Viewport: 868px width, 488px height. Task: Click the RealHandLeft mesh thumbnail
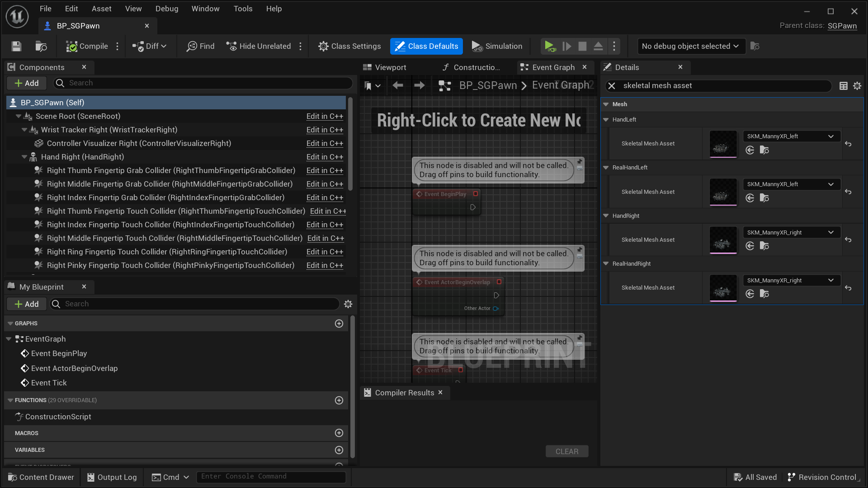pos(722,192)
